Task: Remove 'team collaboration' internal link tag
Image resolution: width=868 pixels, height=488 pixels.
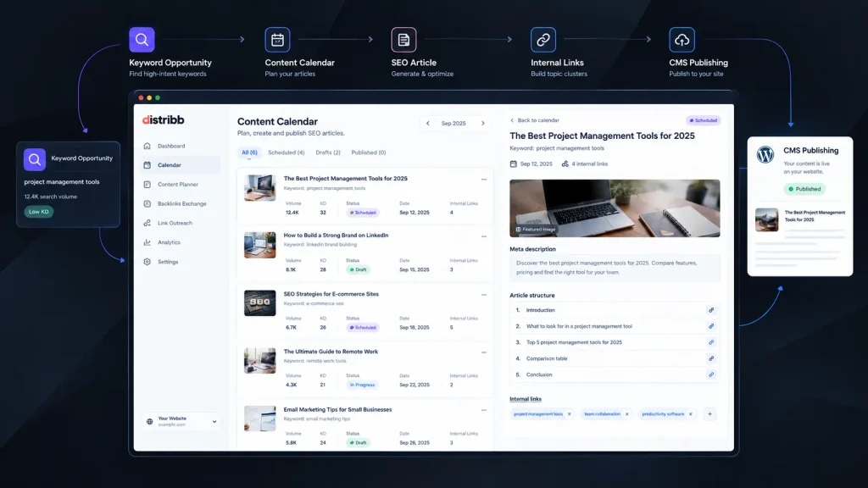Action: click(626, 413)
